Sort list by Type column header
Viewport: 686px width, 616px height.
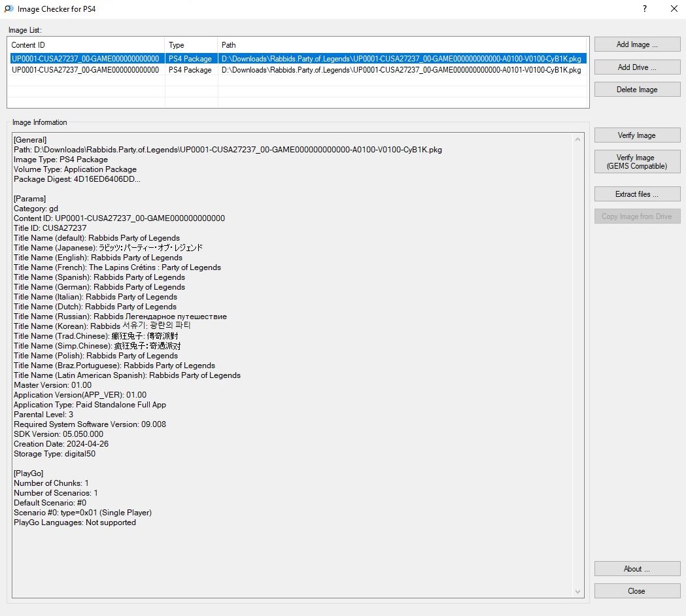tap(191, 45)
